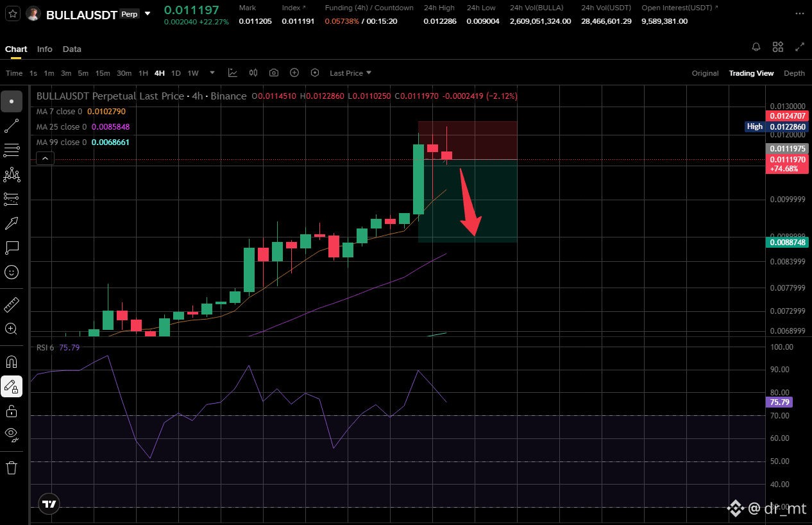812x525 pixels.
Task: Select the Time interval option
Action: pyautogui.click(x=14, y=73)
